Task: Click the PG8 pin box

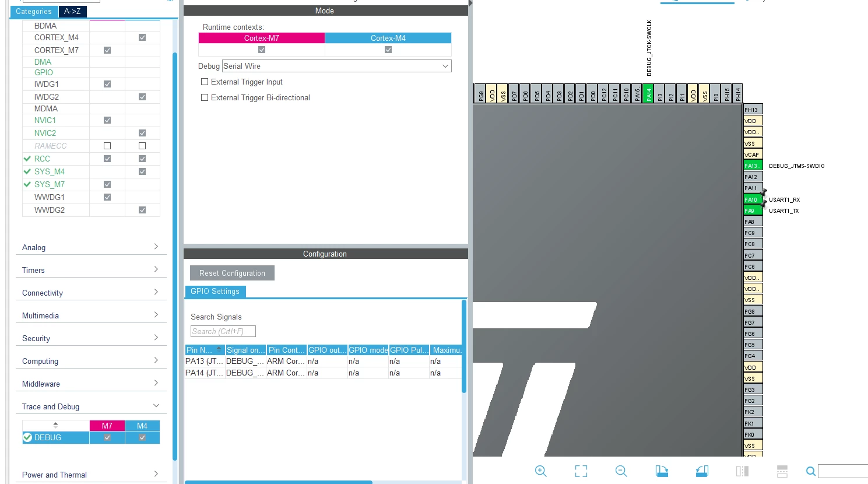Action: click(x=753, y=311)
